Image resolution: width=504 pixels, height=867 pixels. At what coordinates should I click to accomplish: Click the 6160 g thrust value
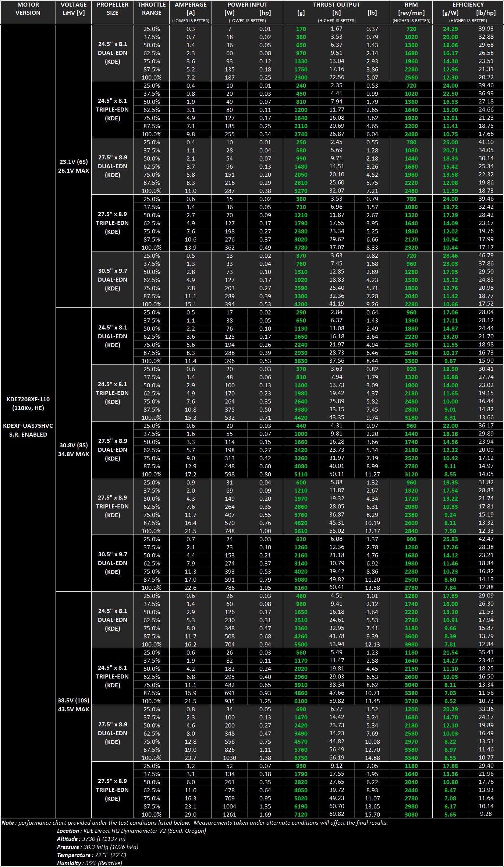[x=301, y=588]
